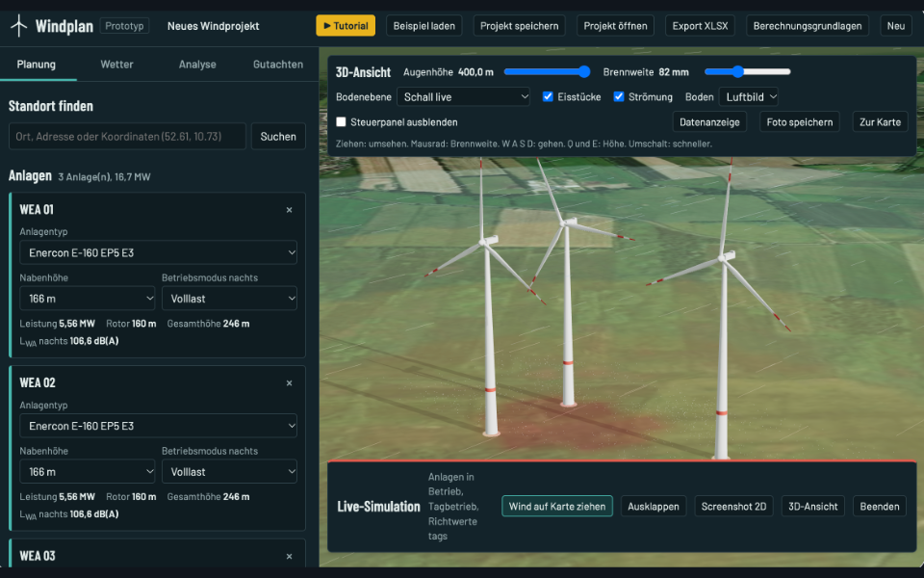Click the WEA 01 card heading
Viewport: 924px width, 578px height.
point(37,209)
